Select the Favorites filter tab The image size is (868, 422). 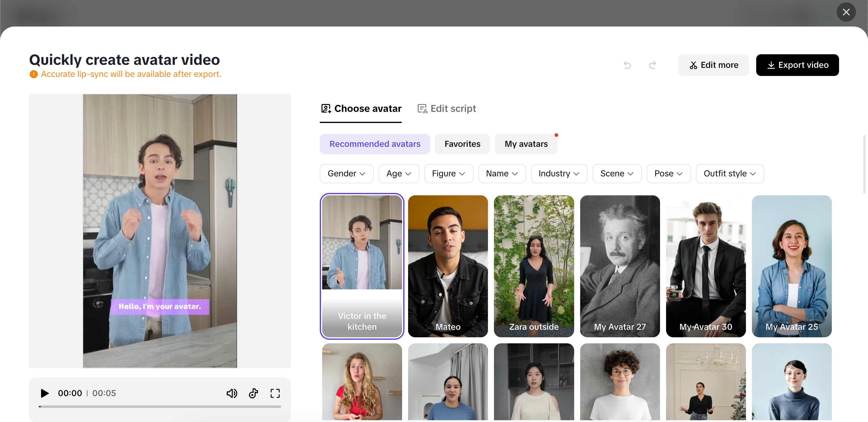click(462, 144)
